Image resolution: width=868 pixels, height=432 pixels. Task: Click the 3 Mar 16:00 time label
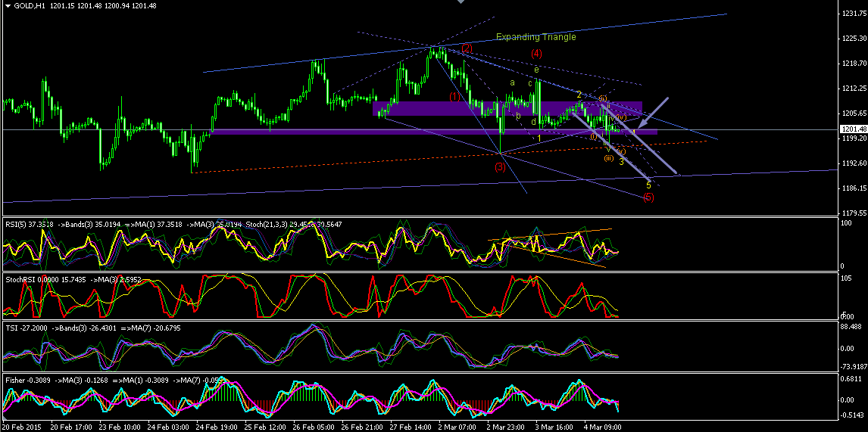pyautogui.click(x=555, y=427)
